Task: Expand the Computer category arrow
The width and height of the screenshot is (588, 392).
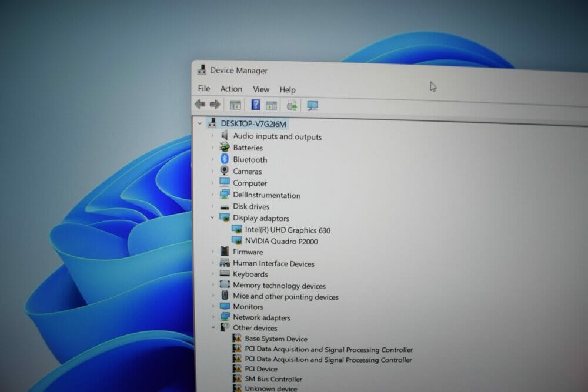Action: point(212,183)
